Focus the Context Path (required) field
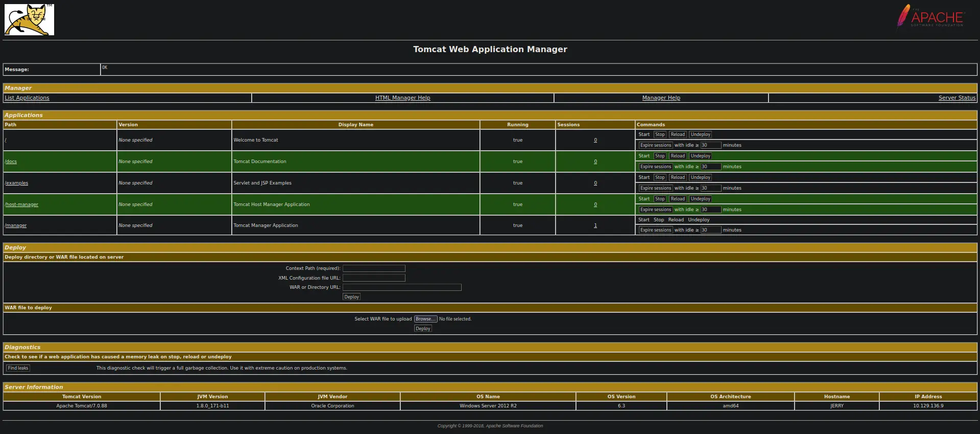980x434 pixels. pos(374,268)
